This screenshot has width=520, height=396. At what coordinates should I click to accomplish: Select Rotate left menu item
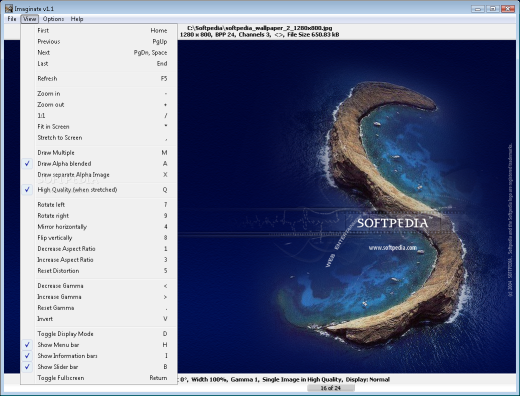[99, 205]
